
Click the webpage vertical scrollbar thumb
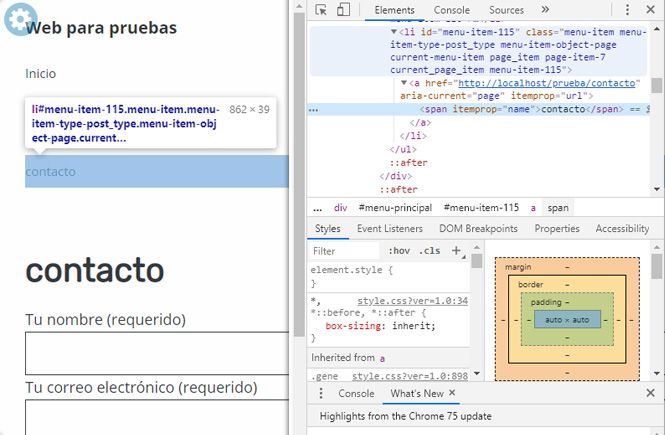(299, 175)
